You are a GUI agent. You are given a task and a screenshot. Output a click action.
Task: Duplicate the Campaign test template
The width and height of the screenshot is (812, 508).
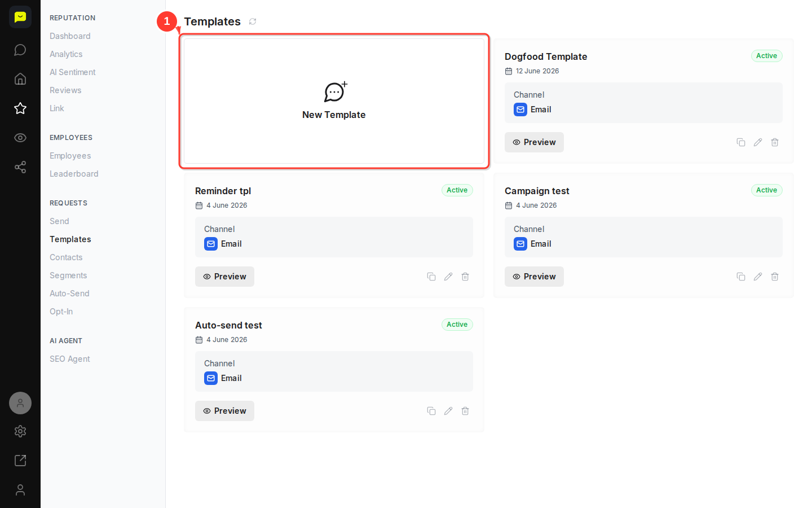pyautogui.click(x=741, y=277)
